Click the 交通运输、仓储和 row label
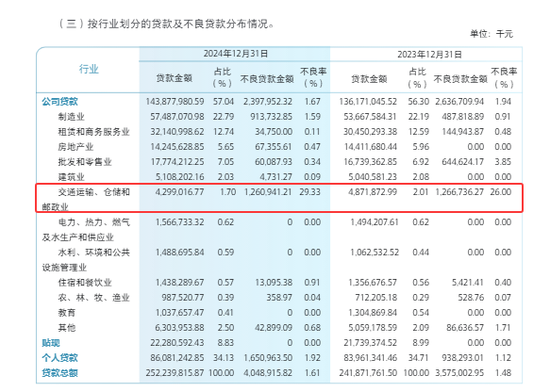The width and height of the screenshot is (550, 392). pos(94,192)
